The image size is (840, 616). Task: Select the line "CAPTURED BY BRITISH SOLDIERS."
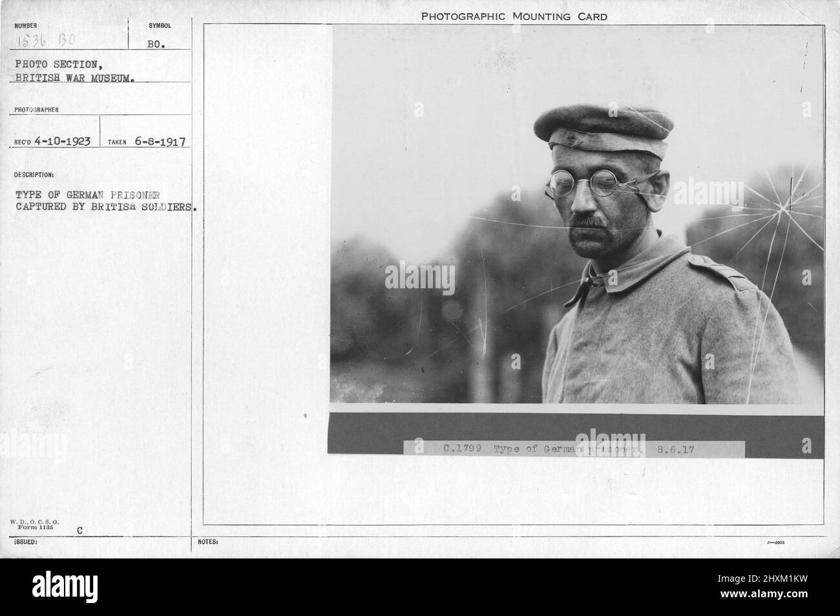105,207
